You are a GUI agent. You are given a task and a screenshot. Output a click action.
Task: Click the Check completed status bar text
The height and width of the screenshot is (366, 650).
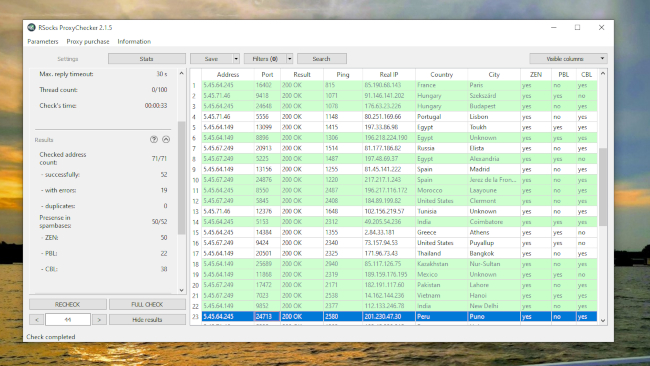(x=51, y=337)
